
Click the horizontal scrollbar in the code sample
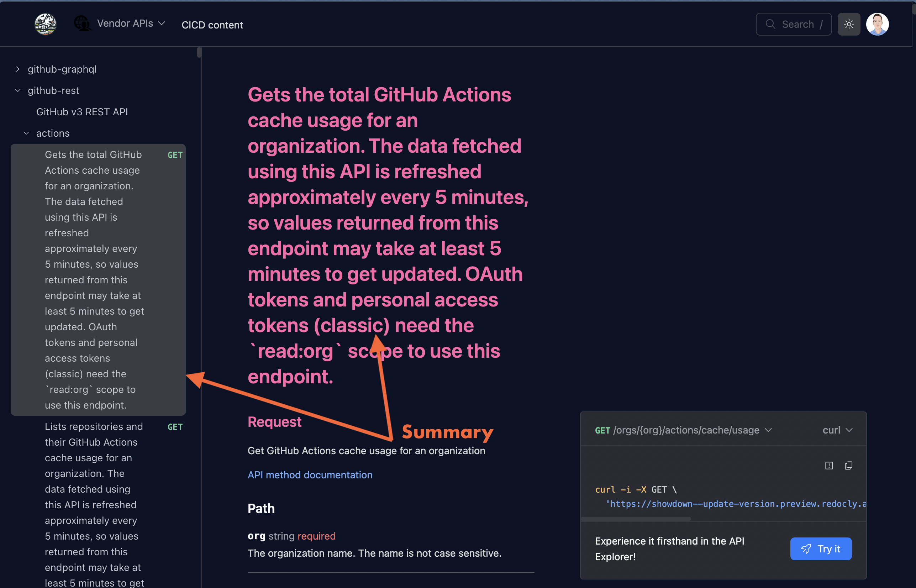tap(636, 519)
